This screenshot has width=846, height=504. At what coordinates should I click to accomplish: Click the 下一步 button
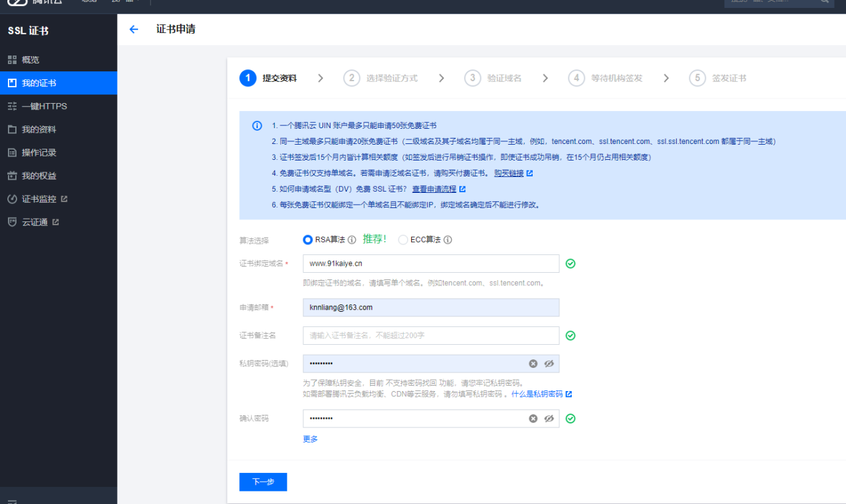click(263, 482)
